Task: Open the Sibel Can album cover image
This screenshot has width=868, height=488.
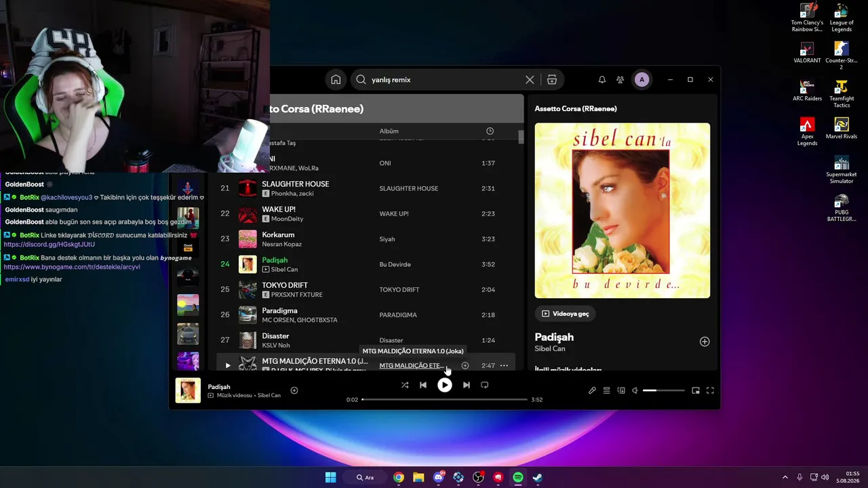Action: [623, 210]
